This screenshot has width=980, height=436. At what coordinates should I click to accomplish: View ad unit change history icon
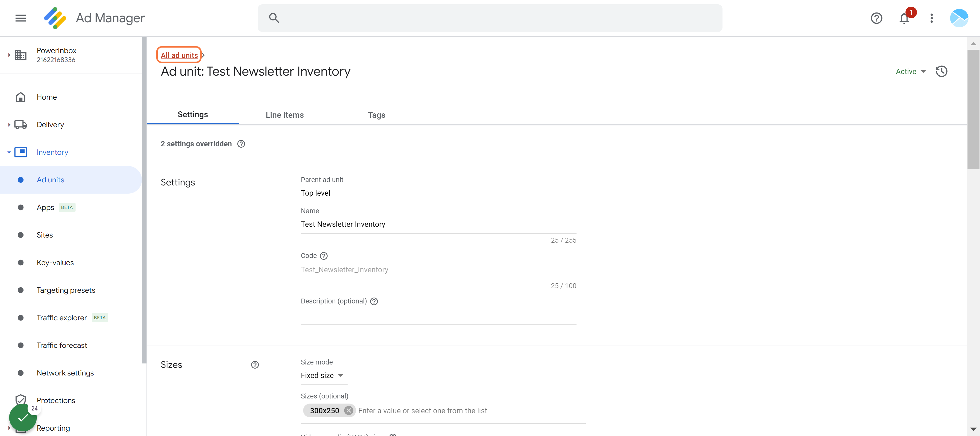coord(941,71)
